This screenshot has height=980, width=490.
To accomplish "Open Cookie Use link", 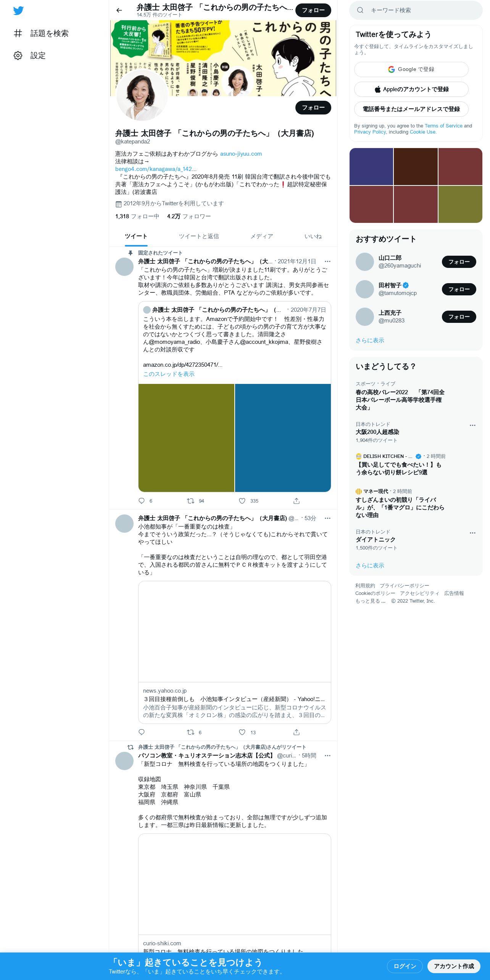I will 422,132.
